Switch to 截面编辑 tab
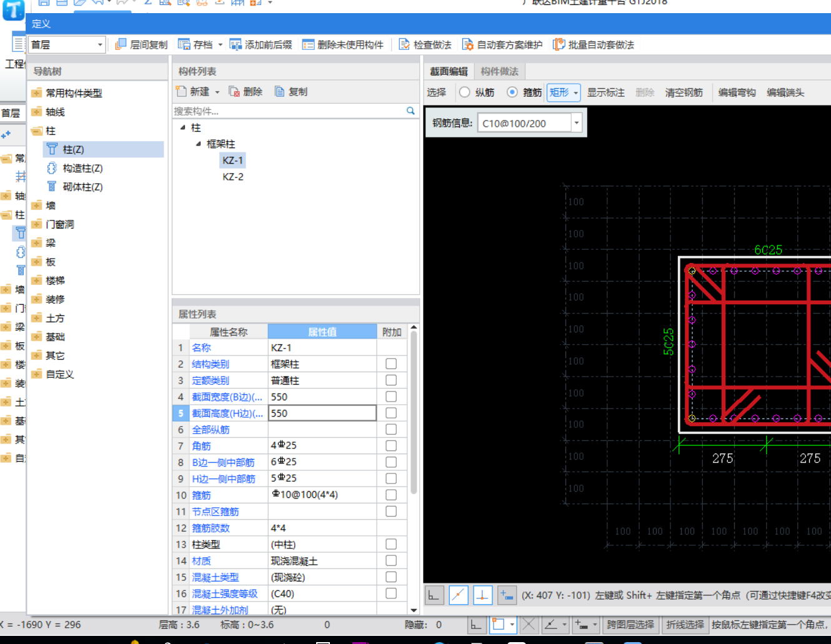The width and height of the screenshot is (831, 644). coord(449,71)
